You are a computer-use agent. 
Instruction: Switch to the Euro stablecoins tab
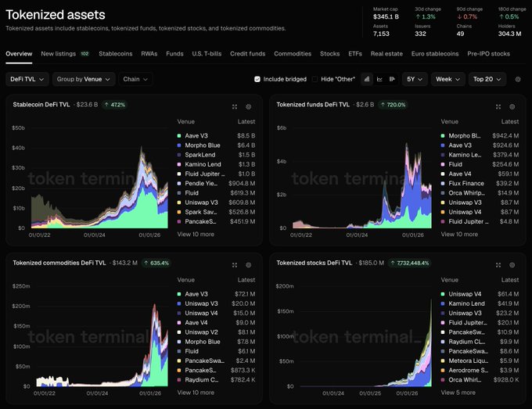coord(435,54)
